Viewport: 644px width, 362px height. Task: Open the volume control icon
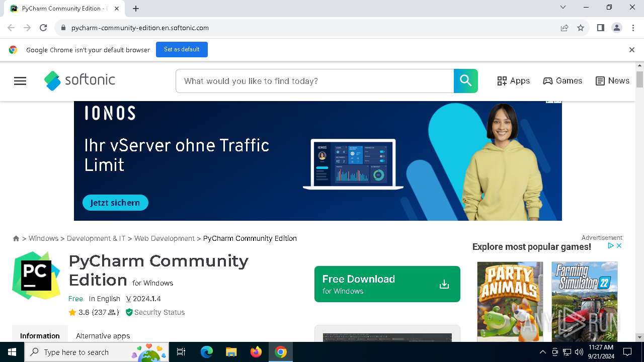tap(579, 352)
